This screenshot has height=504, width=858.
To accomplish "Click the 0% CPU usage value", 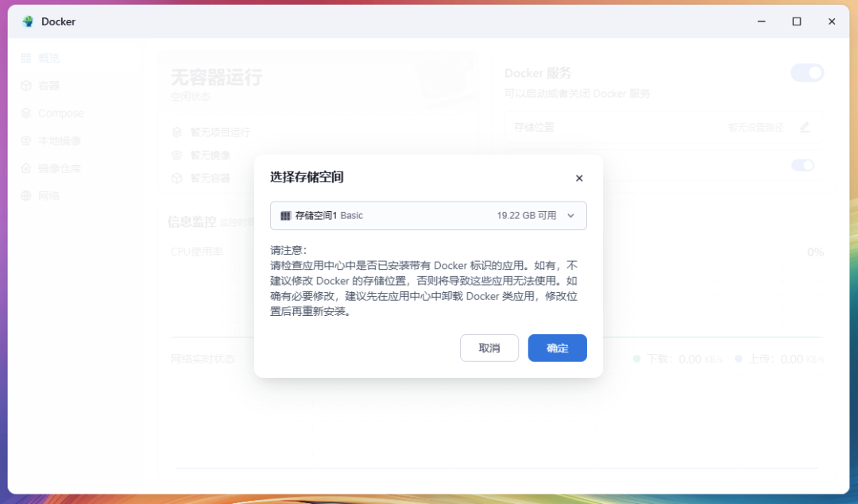I will tap(815, 252).
